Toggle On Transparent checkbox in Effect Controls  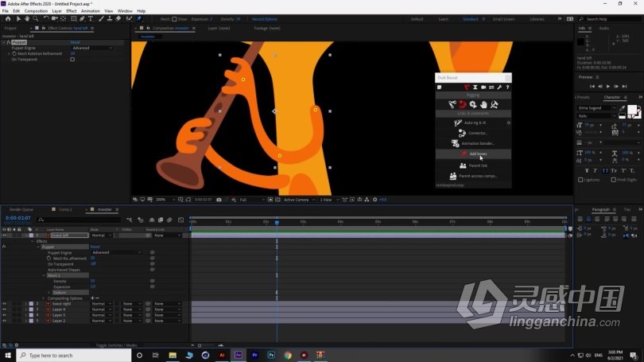pyautogui.click(x=72, y=59)
